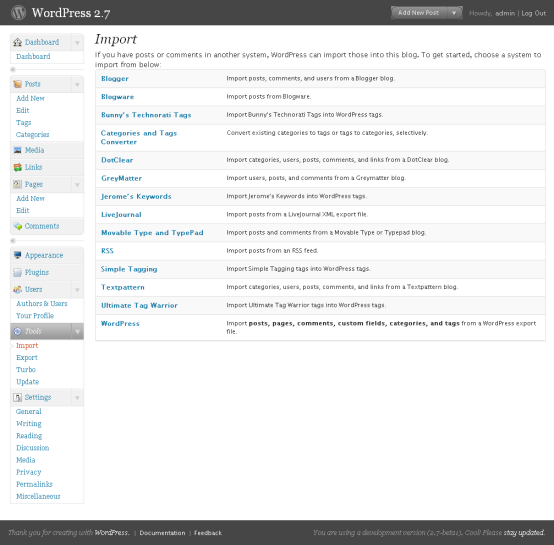This screenshot has width=554, height=545.
Task: Log Out of WordPress
Action: tap(534, 13)
